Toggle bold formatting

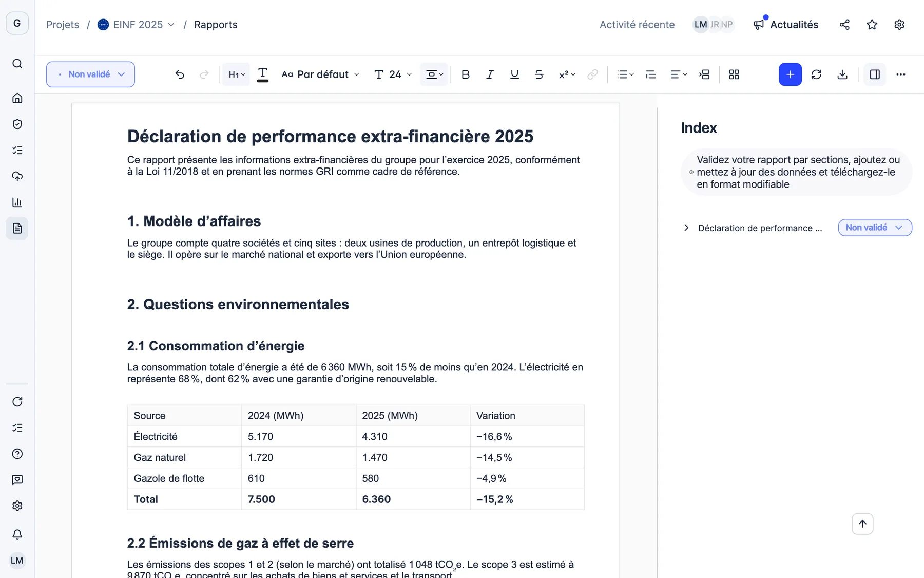click(x=466, y=74)
